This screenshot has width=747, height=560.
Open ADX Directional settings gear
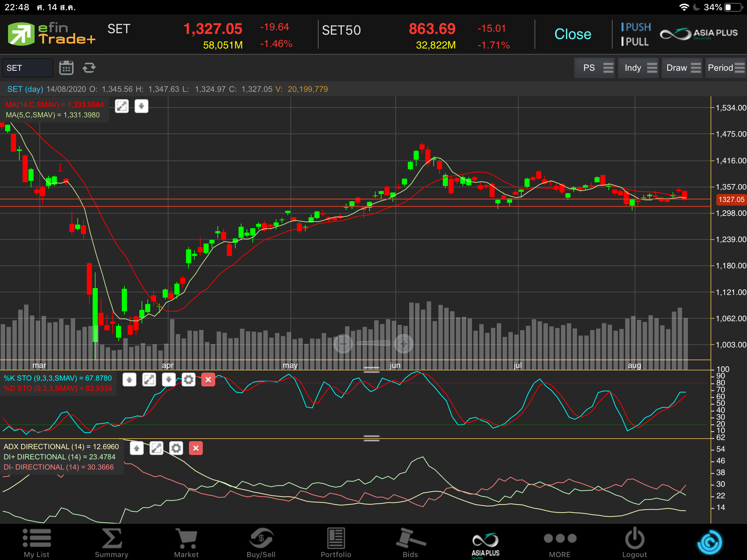click(x=176, y=448)
